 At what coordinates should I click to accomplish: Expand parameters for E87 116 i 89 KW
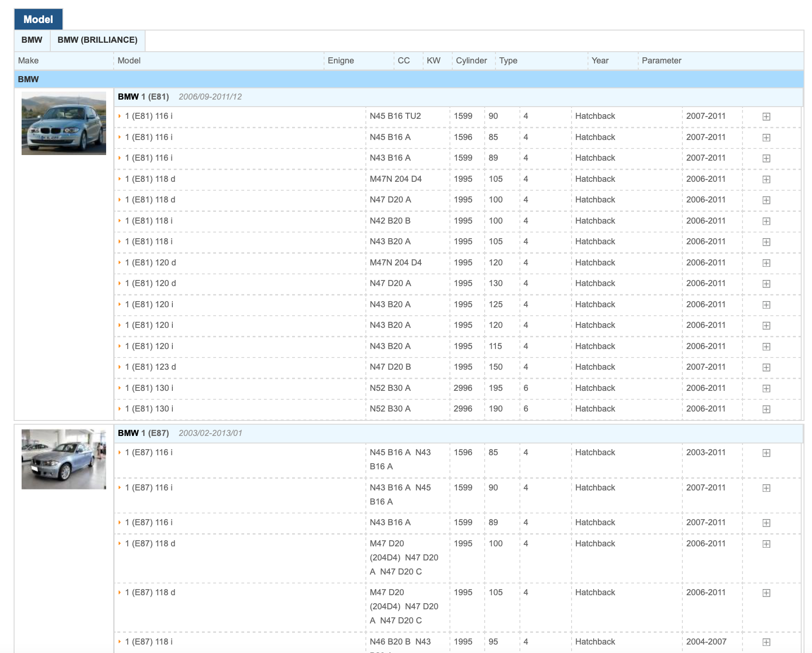click(766, 523)
